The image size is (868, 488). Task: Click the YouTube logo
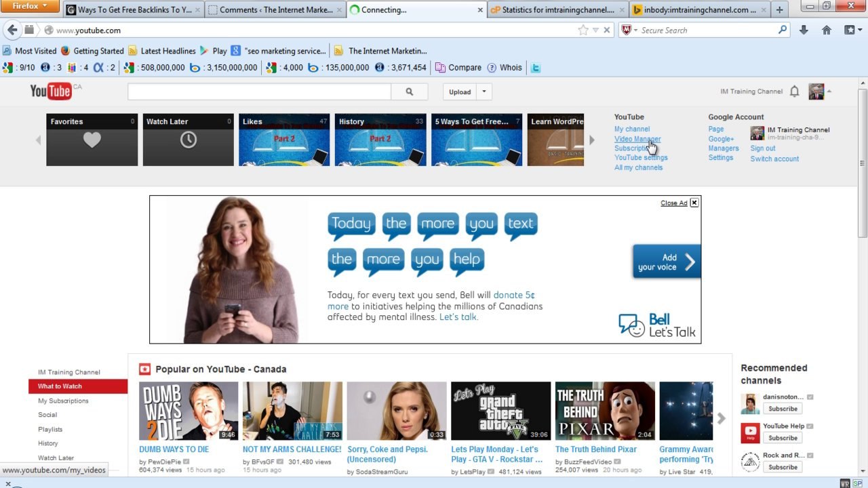point(51,91)
